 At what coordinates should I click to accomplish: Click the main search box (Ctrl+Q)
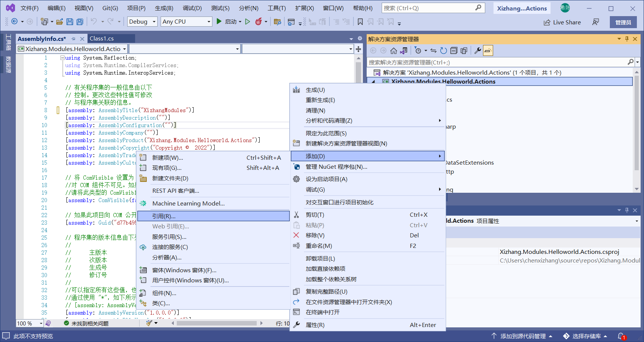pos(433,8)
